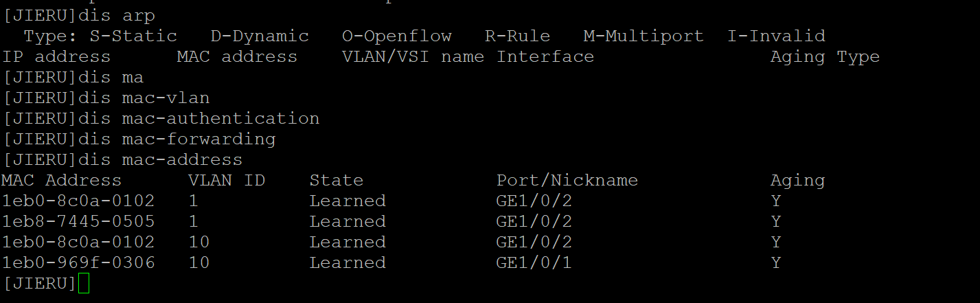
Task: Select MAC address 1eb8-7445-0505
Action: pos(78,221)
